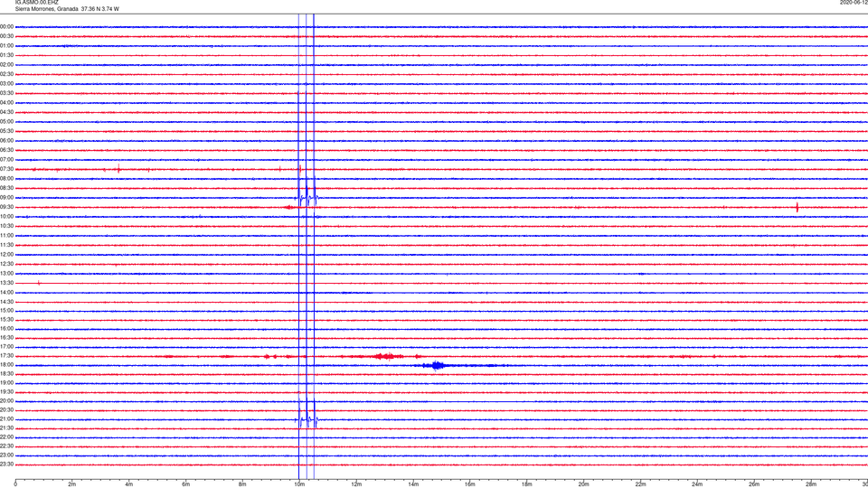
Task: Click the 14m tick label on time axis
Action: pyautogui.click(x=413, y=484)
